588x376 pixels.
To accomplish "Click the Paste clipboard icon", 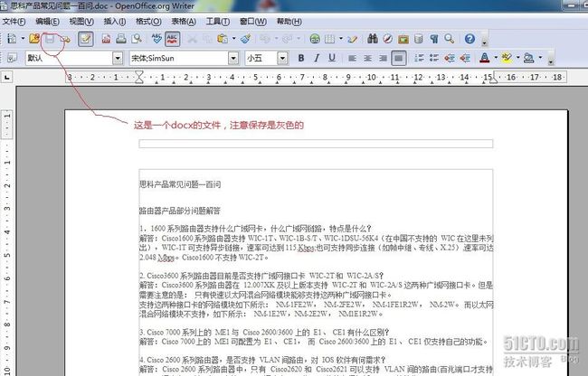I will tap(223, 39).
